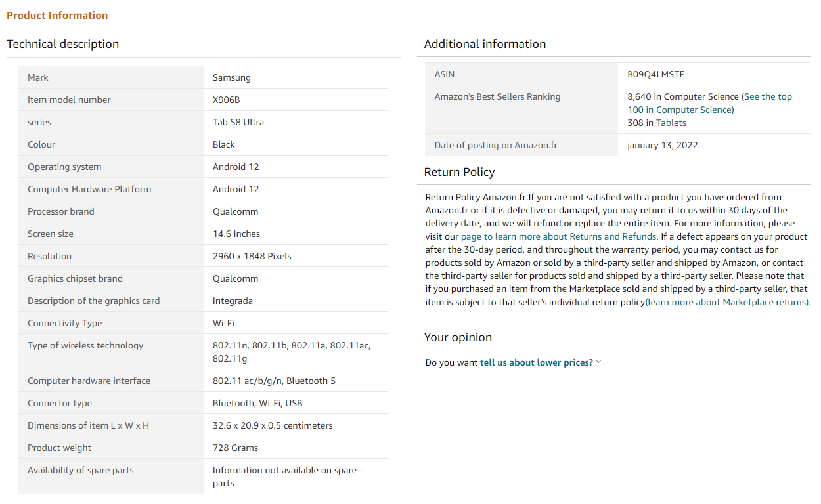821x504 pixels.
Task: Select the Technical description heading
Action: point(63,44)
